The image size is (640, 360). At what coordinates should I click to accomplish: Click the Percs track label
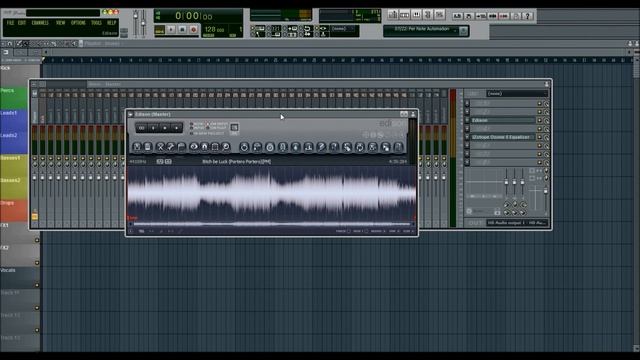[7, 91]
